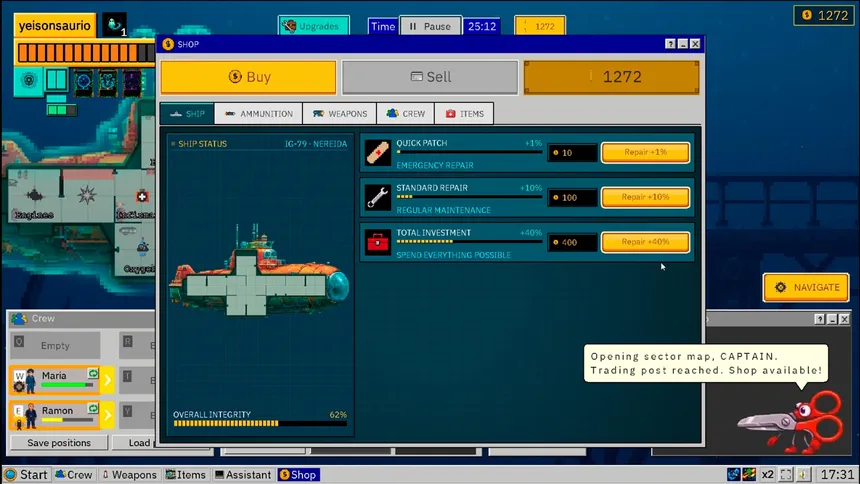Viewport: 860px width, 484px height.
Task: Buy Quick Patch Repair +1%
Action: (646, 153)
